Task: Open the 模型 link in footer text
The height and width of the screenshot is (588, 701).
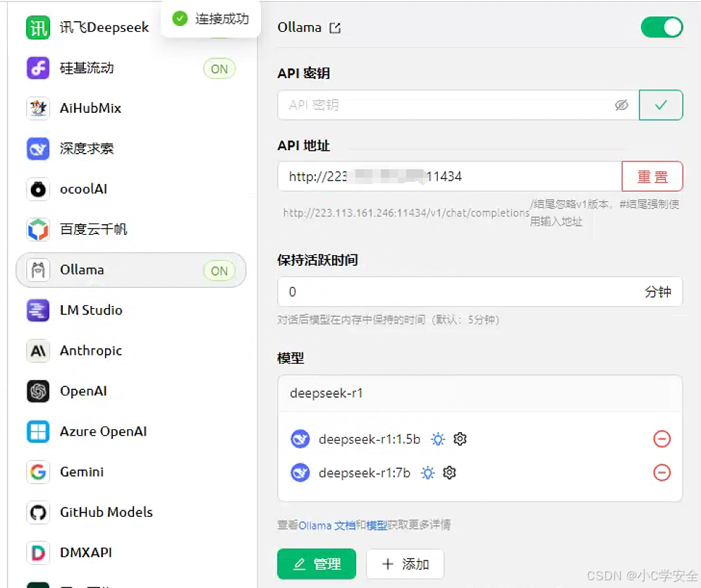Action: tap(377, 525)
